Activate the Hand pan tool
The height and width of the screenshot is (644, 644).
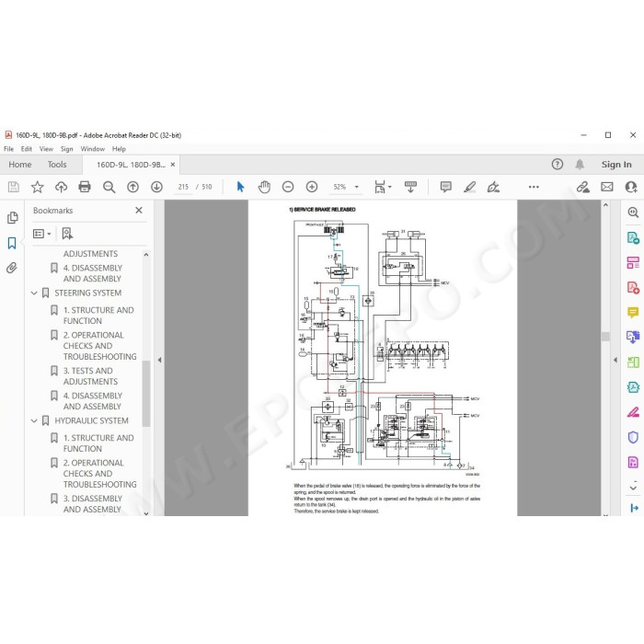point(264,187)
